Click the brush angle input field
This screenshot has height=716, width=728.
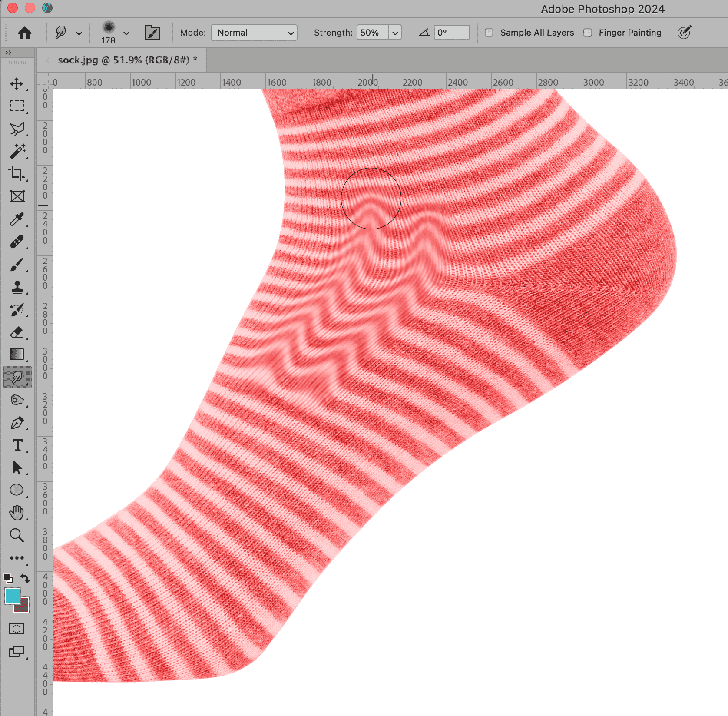pos(452,33)
